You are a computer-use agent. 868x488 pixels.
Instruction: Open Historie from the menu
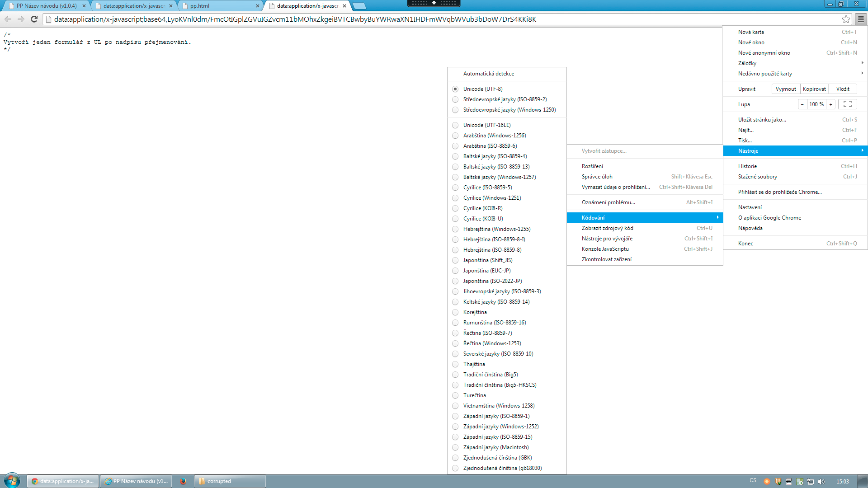(x=747, y=166)
